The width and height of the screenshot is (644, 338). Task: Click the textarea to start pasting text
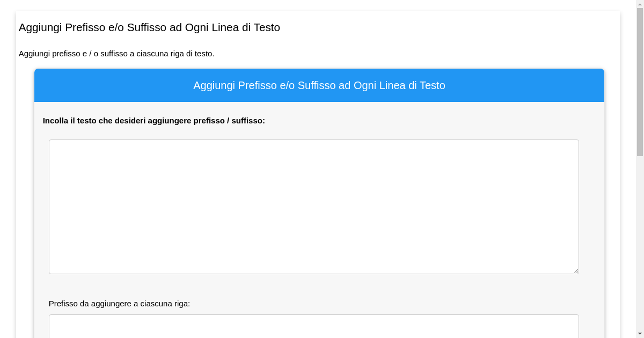point(313,206)
